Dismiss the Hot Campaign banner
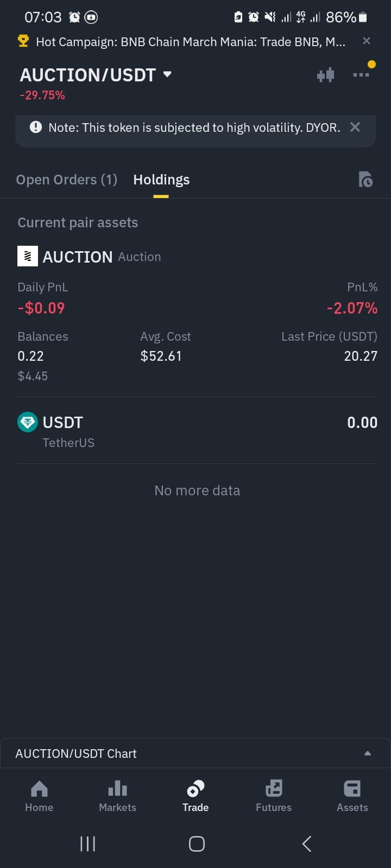 tap(367, 41)
